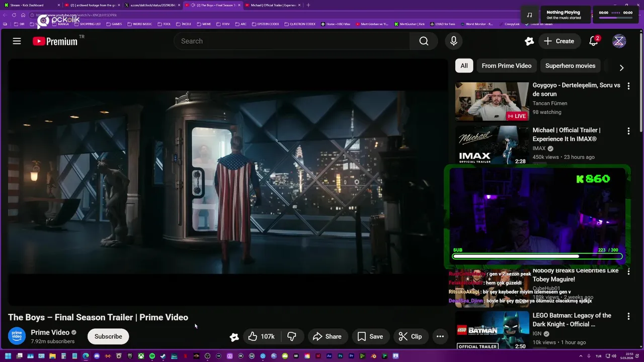Open the SHOPPING LIST bookmarks folder
644x362 pixels.
point(87,24)
